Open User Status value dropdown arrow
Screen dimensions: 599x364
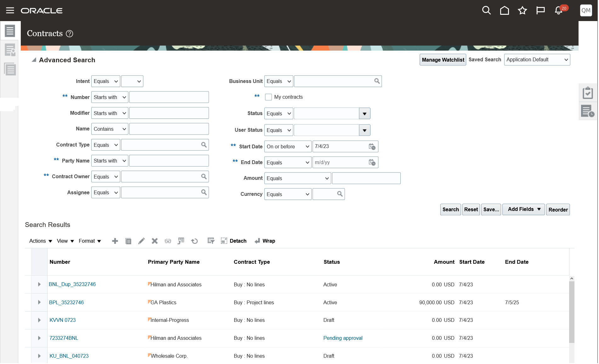pyautogui.click(x=364, y=130)
